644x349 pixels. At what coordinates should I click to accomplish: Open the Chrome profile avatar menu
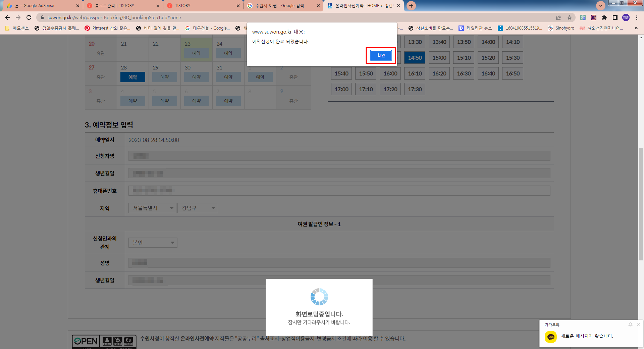[626, 17]
